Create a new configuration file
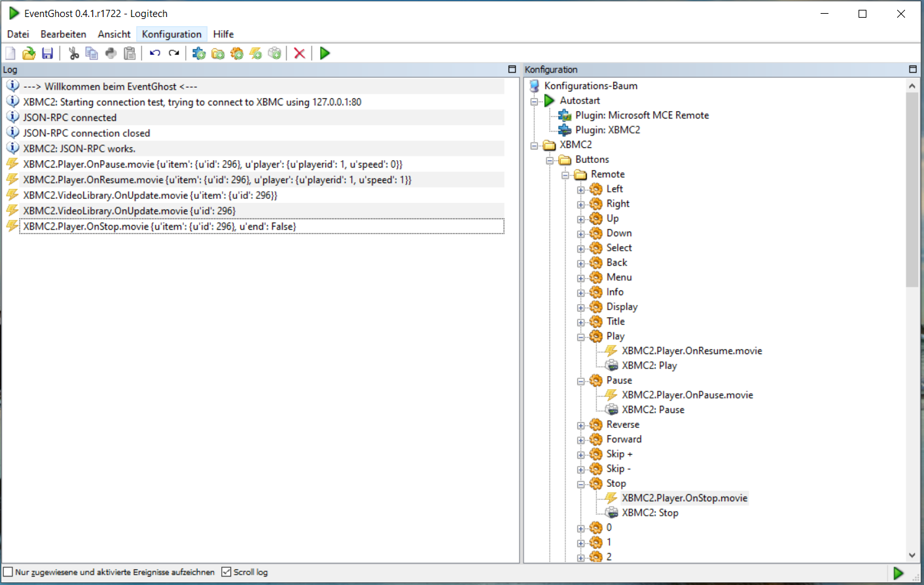The width and height of the screenshot is (924, 585). pos(10,53)
